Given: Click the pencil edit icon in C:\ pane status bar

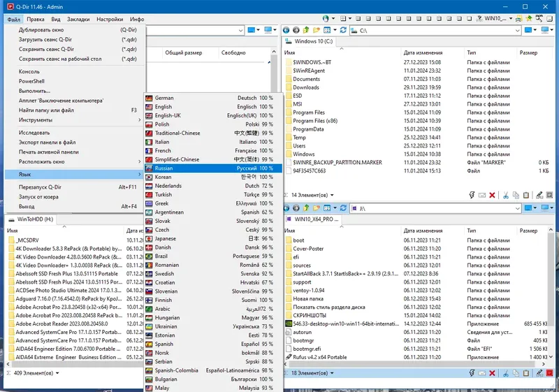Looking at the screenshot, I should [x=539, y=195].
